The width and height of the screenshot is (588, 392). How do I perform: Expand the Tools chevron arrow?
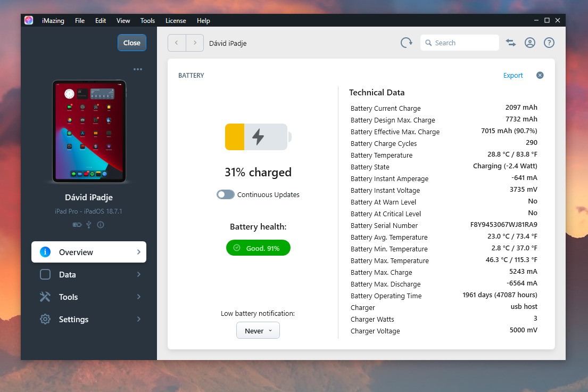tap(139, 297)
